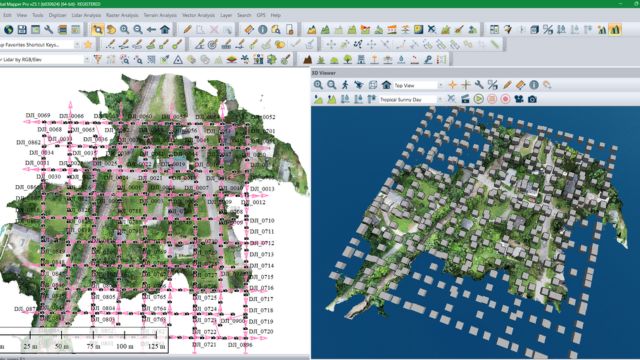Click the DJI_0052 image label on map

pyautogui.click(x=263, y=117)
